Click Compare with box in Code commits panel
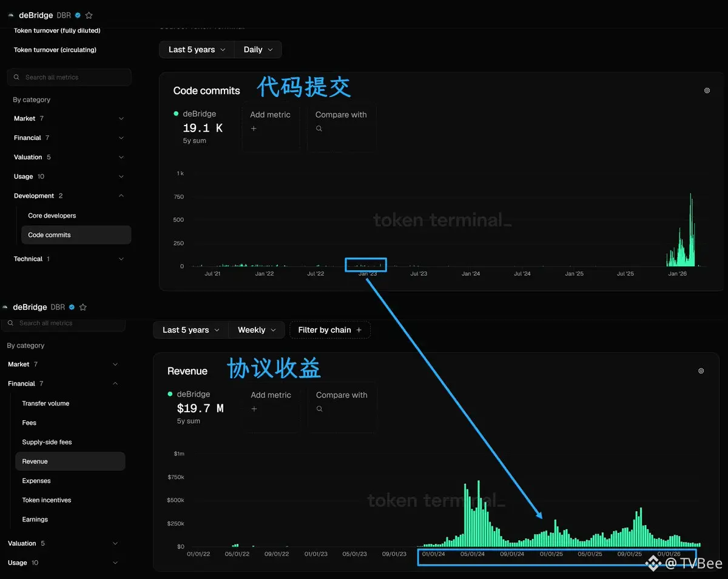This screenshot has width=728, height=579. (341, 129)
